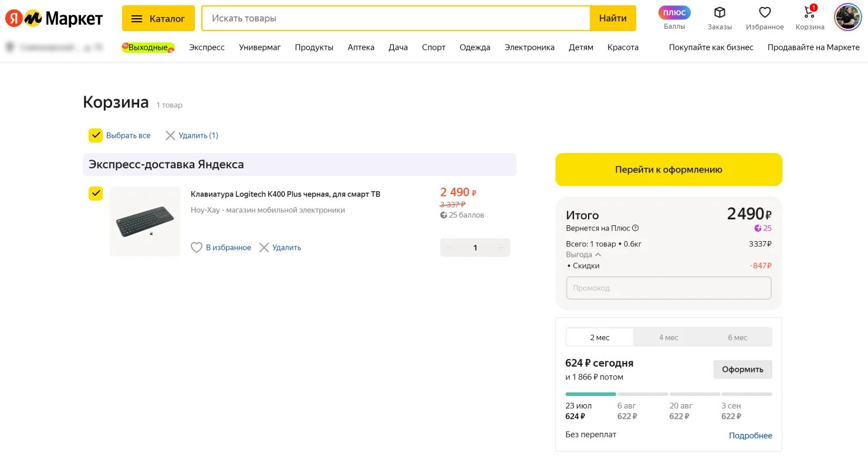The image size is (868, 471).
Task: Click the 25 баллов points icon under price
Action: click(x=444, y=215)
